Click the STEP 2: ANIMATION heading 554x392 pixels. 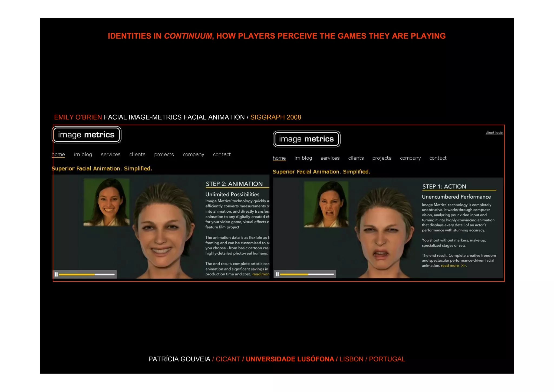tap(234, 184)
